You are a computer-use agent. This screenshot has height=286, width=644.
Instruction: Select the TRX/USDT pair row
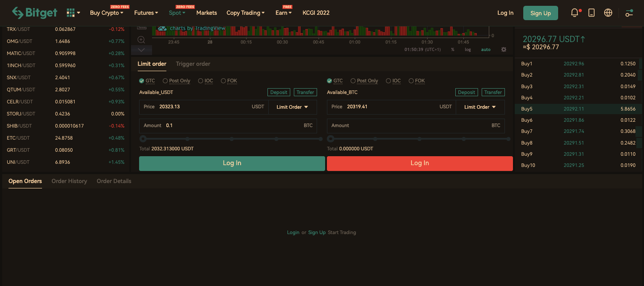[65, 29]
